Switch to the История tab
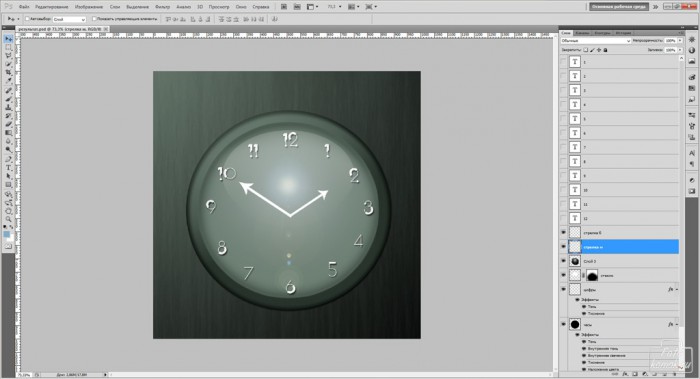 coord(623,33)
